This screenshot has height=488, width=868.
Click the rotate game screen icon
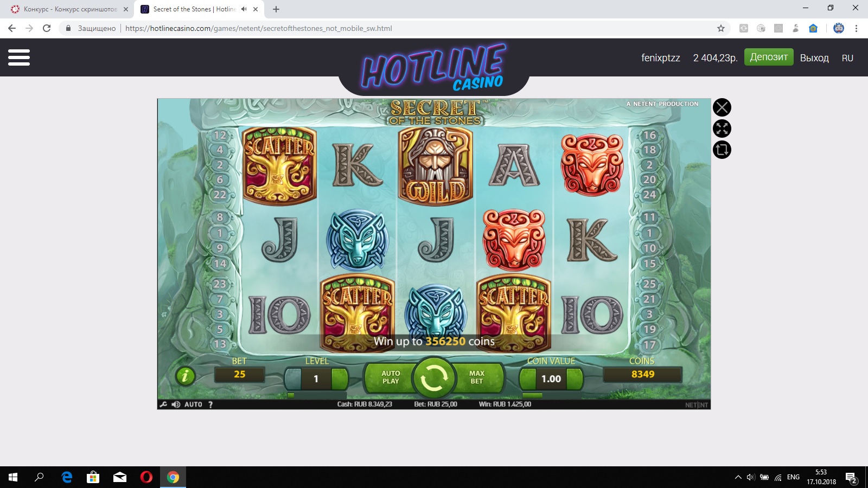pos(722,150)
